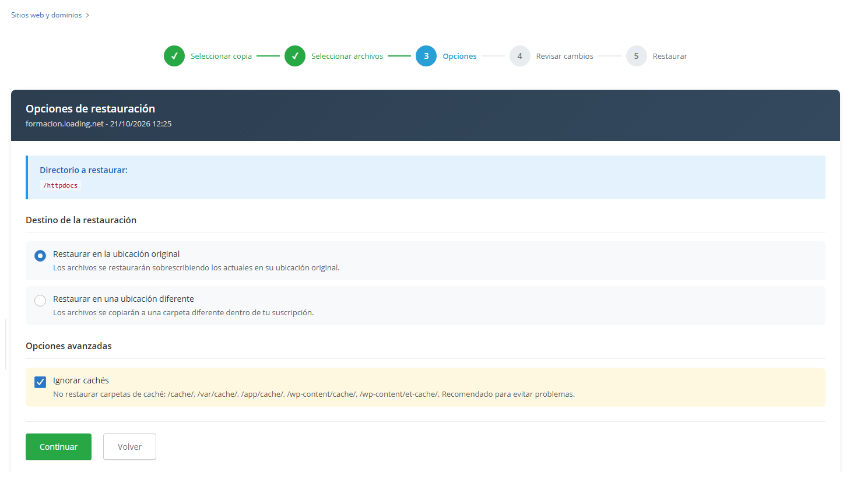
Task: Choose 'Restaurar en la ubicación original' radio
Action: pos(40,255)
